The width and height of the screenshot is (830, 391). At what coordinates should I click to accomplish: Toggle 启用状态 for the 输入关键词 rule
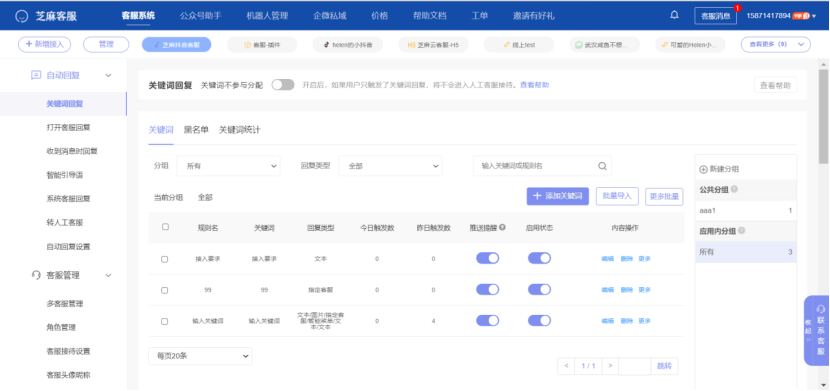tap(539, 321)
